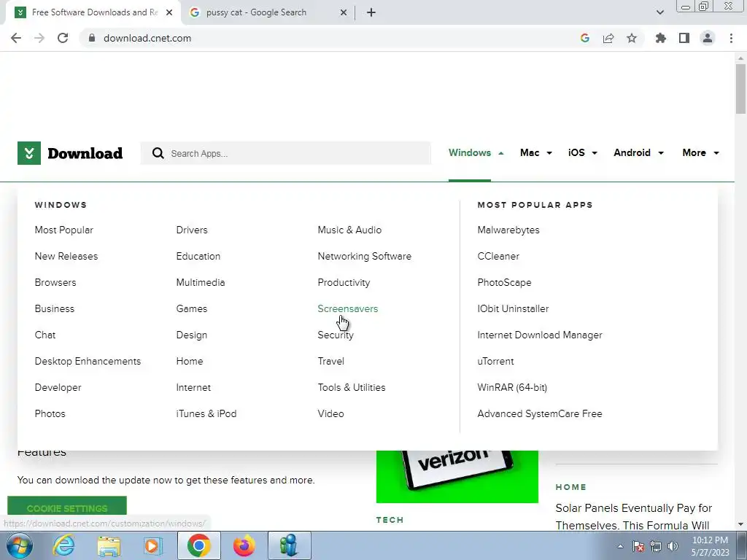Close the Free Software Downloads tab
The width and height of the screenshot is (747, 560).
tap(169, 12)
